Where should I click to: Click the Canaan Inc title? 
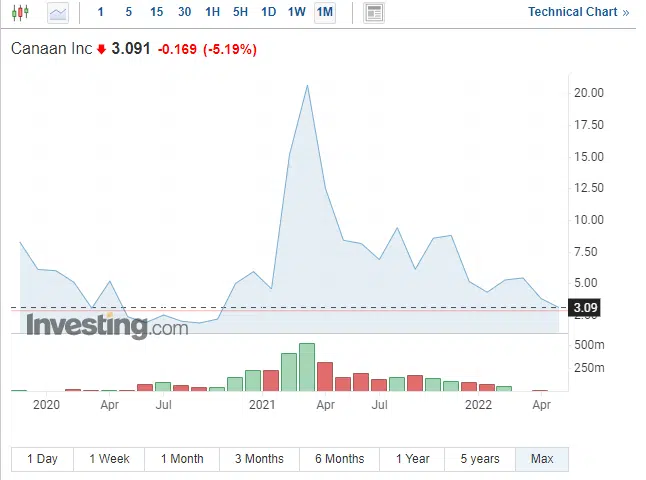[51, 49]
